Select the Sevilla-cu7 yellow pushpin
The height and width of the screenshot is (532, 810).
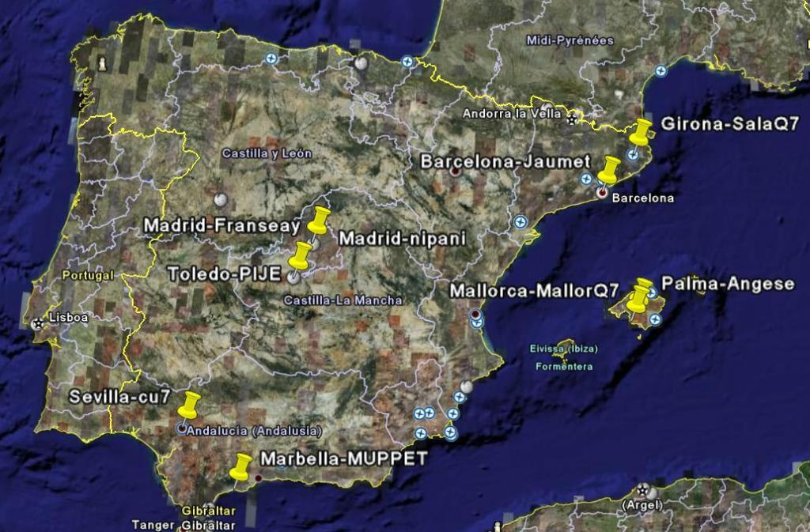coord(188,404)
